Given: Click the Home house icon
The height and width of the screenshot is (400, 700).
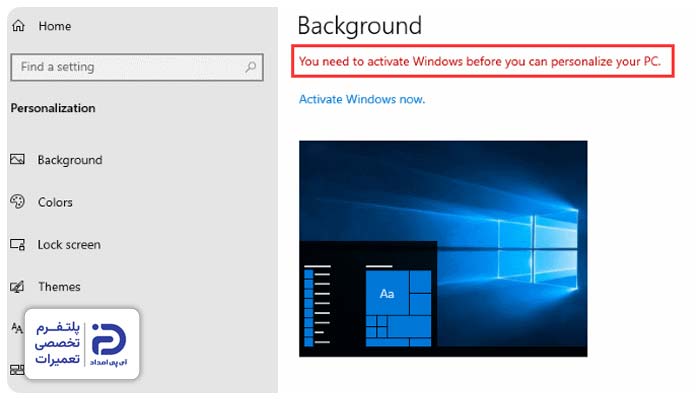Looking at the screenshot, I should (18, 26).
